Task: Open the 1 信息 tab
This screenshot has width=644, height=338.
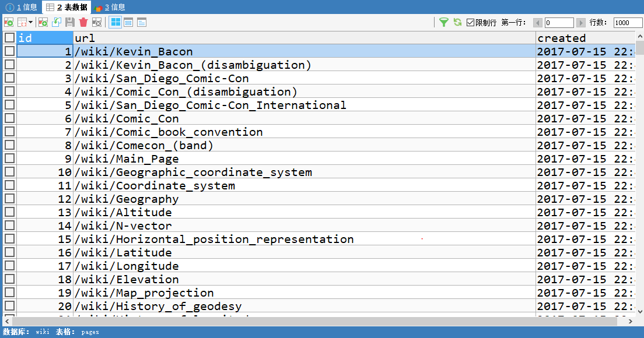Action: 22,7
